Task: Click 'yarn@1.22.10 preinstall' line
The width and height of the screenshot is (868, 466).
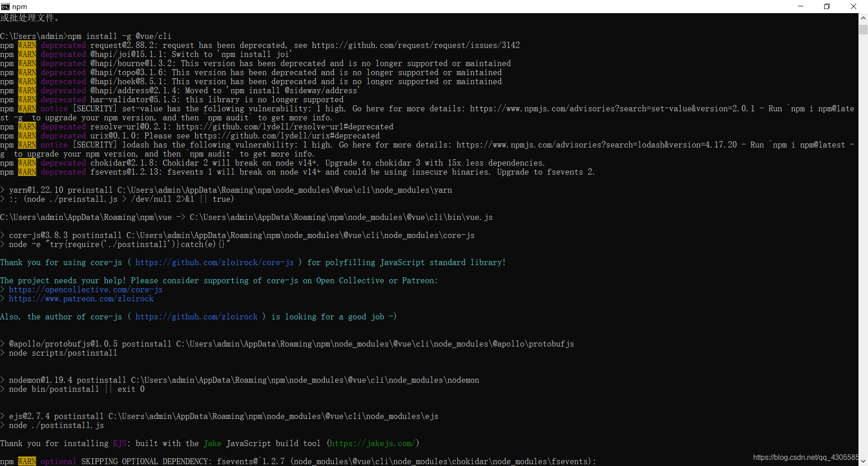Action: [226, 190]
